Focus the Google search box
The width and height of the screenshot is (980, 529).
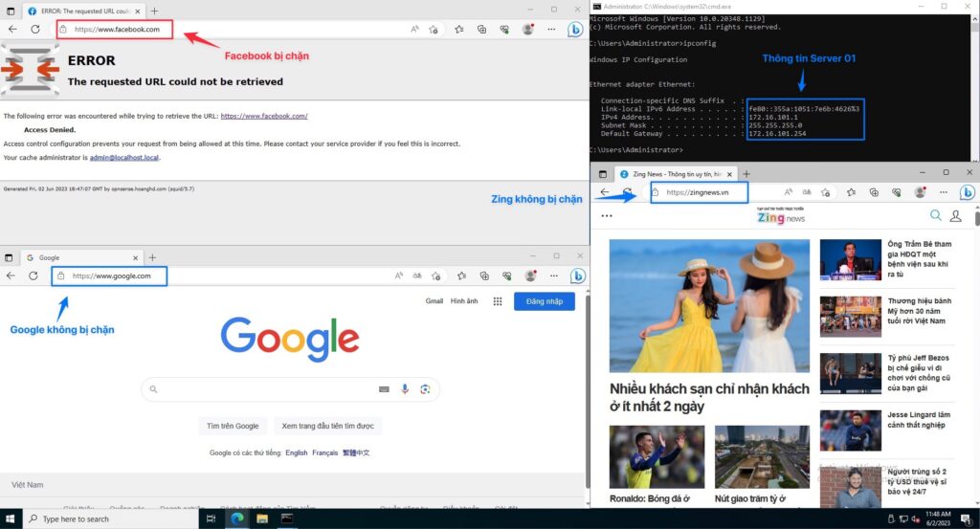tap(290, 389)
